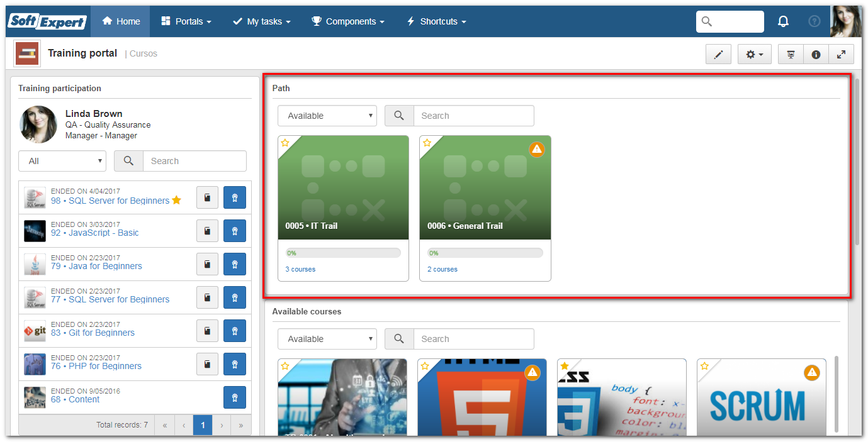The width and height of the screenshot is (868, 442).
Task: Open the 3 courses link on IT Trail
Action: point(300,269)
